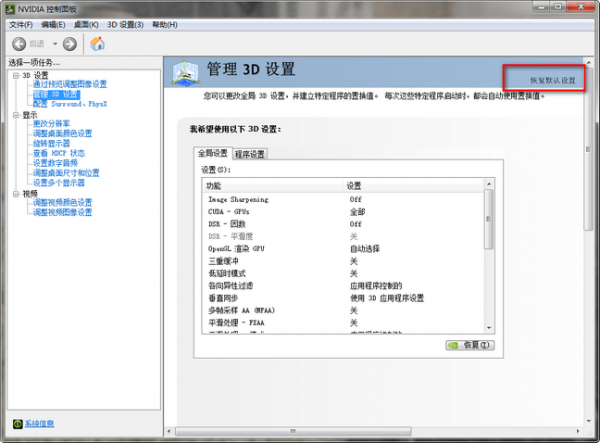Select the DSR - 因数 row

[343, 224]
